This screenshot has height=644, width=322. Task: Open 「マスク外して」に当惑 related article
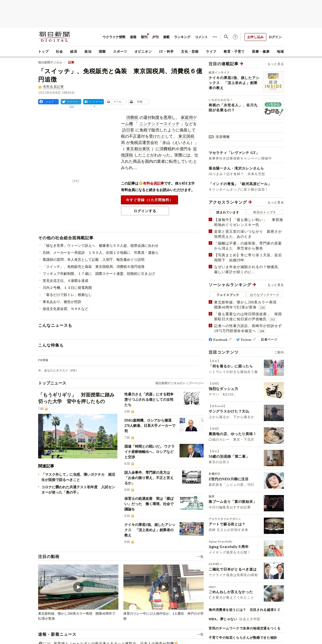pyautogui.click(x=78, y=477)
